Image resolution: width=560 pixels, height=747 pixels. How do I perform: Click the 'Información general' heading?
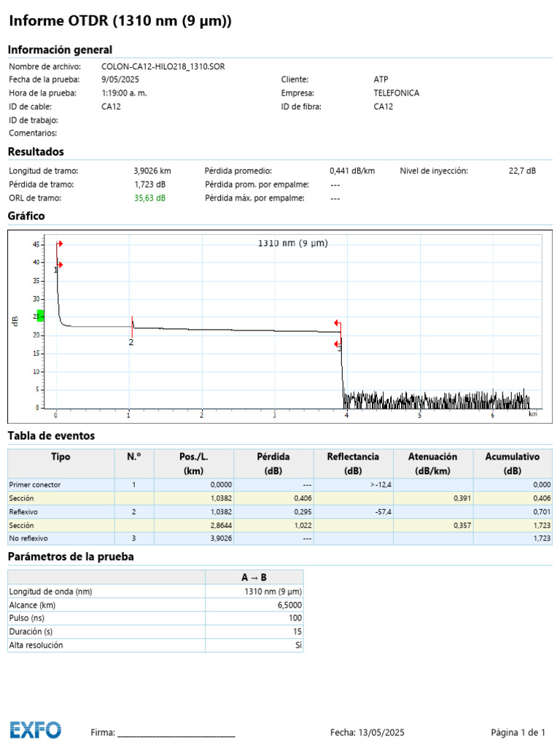(60, 50)
